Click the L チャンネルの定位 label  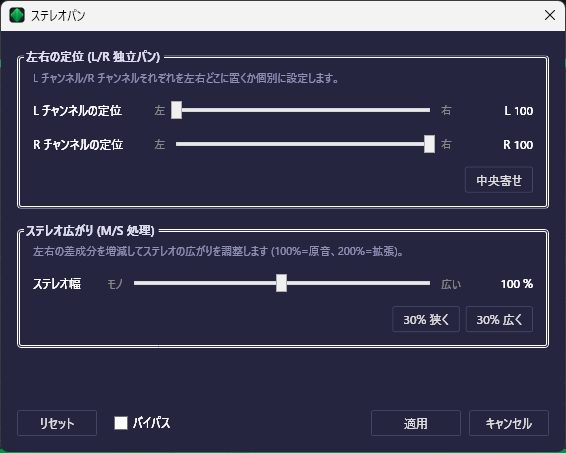(78, 110)
